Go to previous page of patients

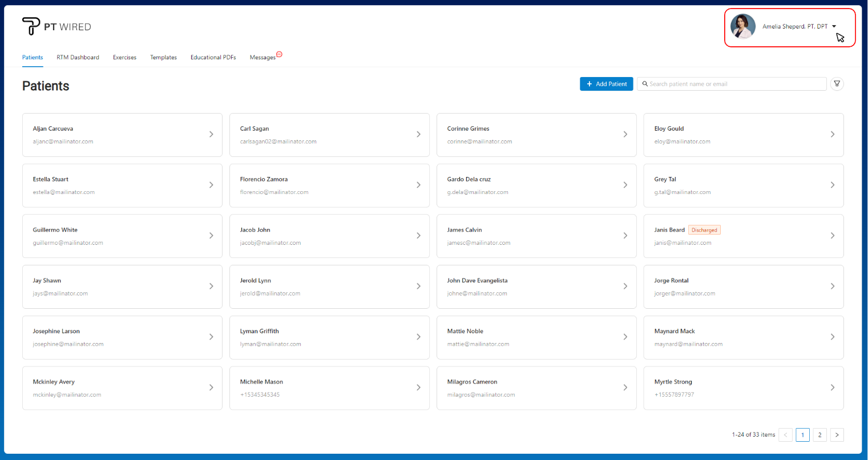pos(785,435)
